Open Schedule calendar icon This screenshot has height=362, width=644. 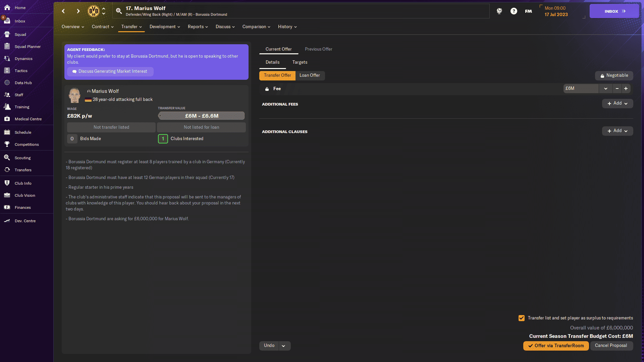click(x=7, y=132)
